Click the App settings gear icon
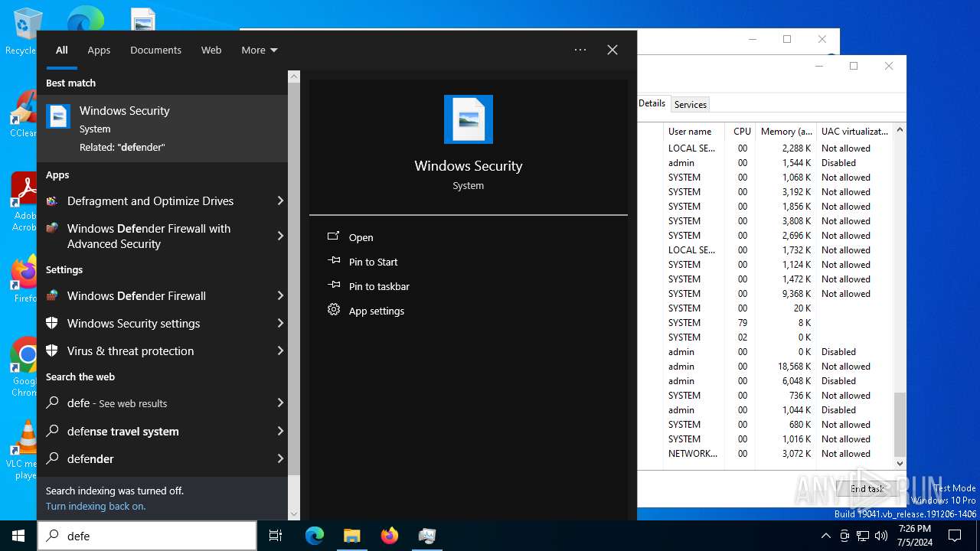The height and width of the screenshot is (551, 980). click(334, 310)
